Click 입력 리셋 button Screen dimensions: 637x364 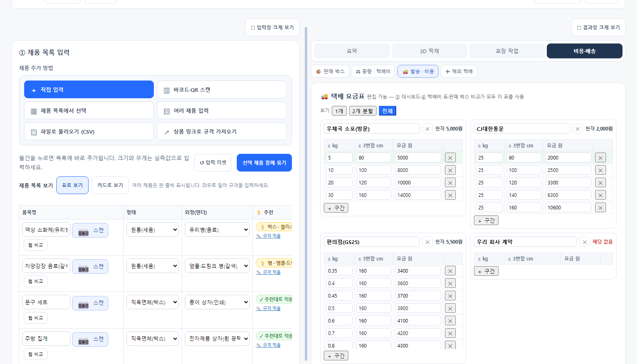[213, 163]
